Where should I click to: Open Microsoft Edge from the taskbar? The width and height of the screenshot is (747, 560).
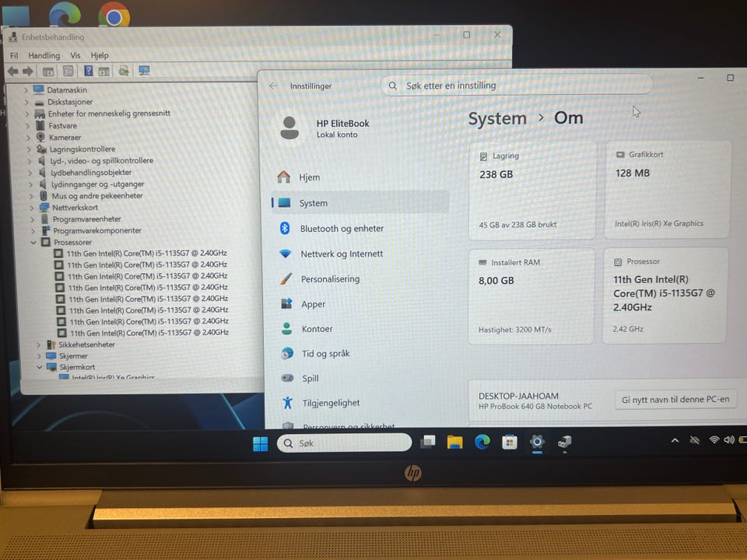pos(482,443)
